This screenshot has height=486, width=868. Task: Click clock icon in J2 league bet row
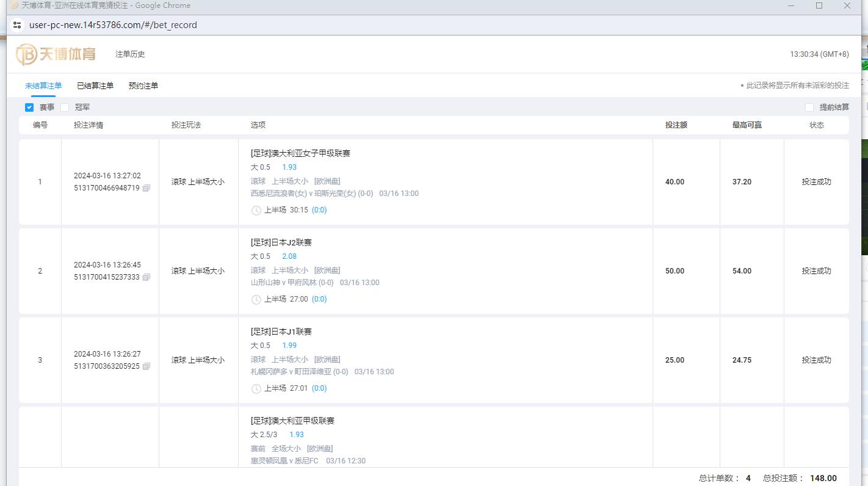[256, 299]
